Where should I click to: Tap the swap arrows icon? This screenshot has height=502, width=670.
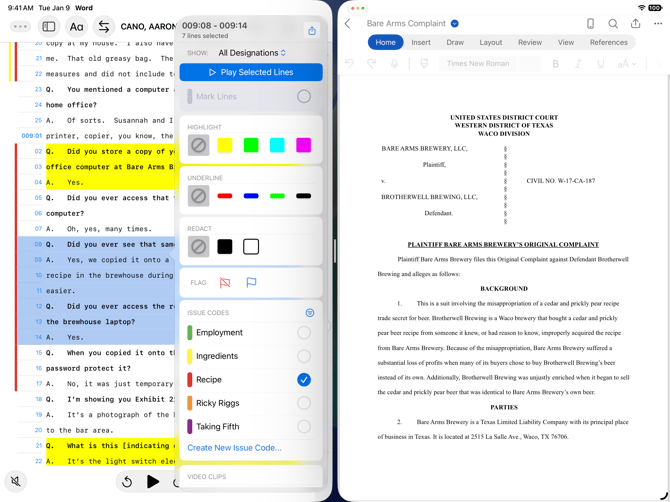coord(104,26)
